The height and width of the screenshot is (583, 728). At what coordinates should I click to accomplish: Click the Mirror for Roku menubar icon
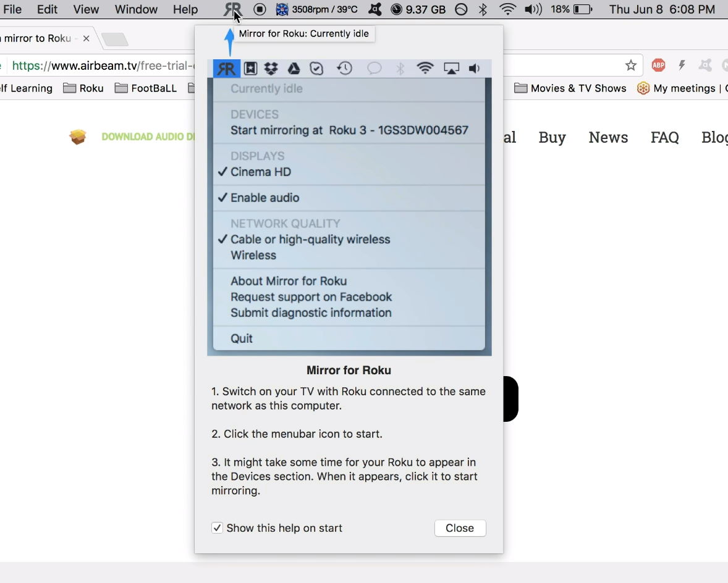[232, 9]
